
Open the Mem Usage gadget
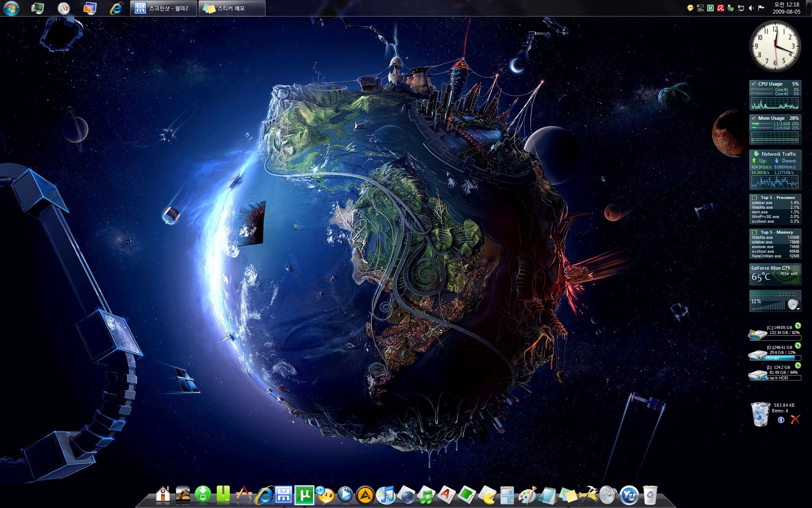tap(775, 130)
